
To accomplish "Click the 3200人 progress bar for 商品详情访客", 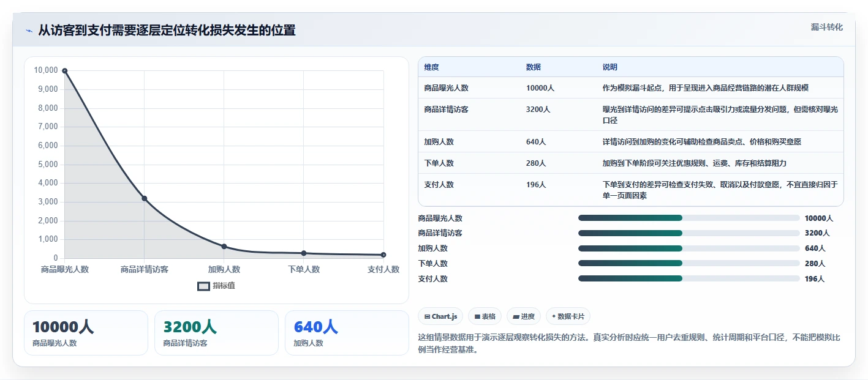I will (689, 233).
